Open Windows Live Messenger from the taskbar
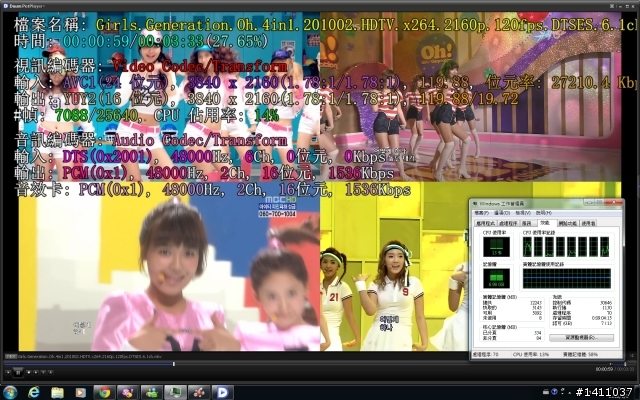This screenshot has height=400, width=640. pos(152,393)
